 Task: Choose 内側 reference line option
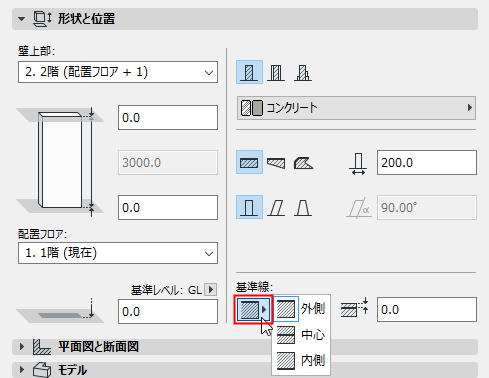[x=301, y=361]
